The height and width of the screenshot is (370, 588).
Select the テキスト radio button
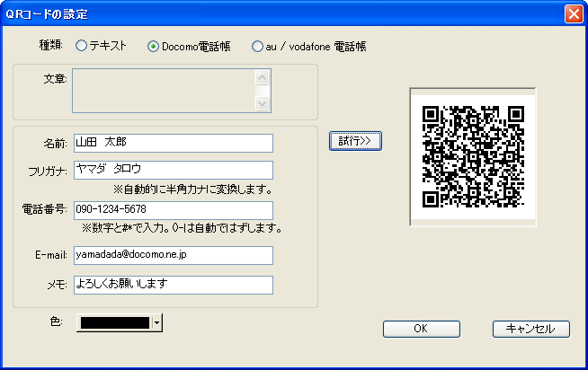(x=81, y=46)
